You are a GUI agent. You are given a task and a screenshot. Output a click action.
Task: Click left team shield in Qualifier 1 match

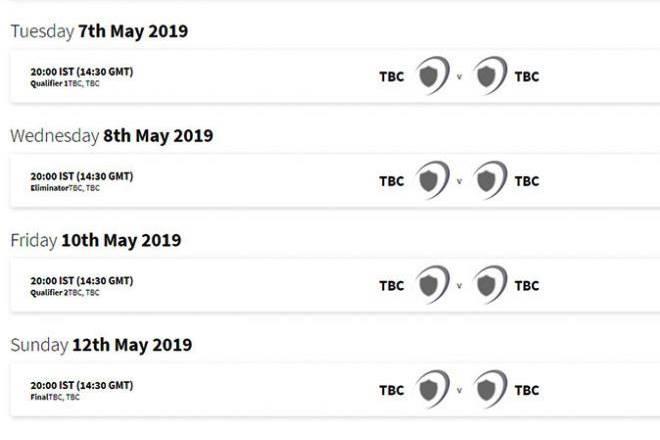tap(431, 76)
